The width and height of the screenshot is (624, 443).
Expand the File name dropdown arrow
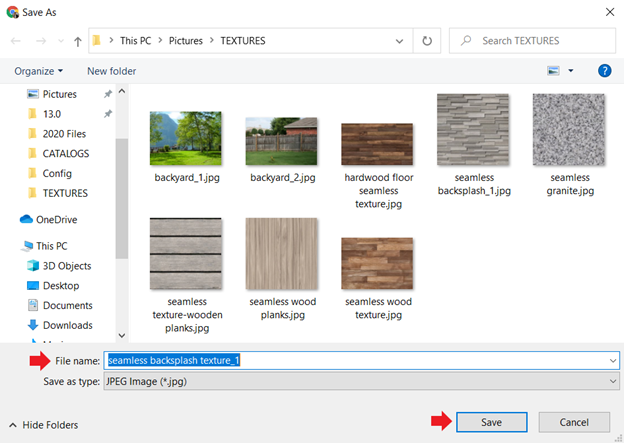pos(612,361)
